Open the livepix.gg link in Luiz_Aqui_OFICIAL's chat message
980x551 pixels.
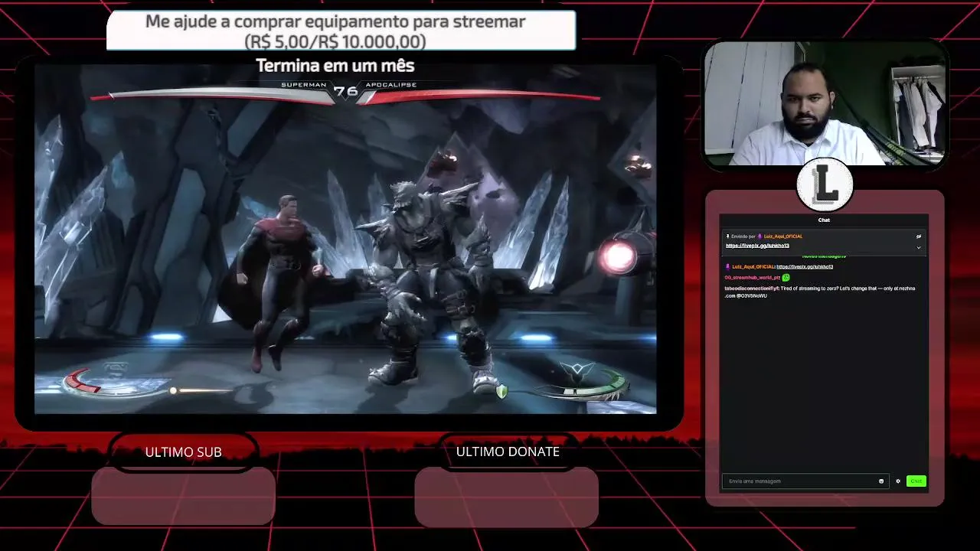click(805, 266)
